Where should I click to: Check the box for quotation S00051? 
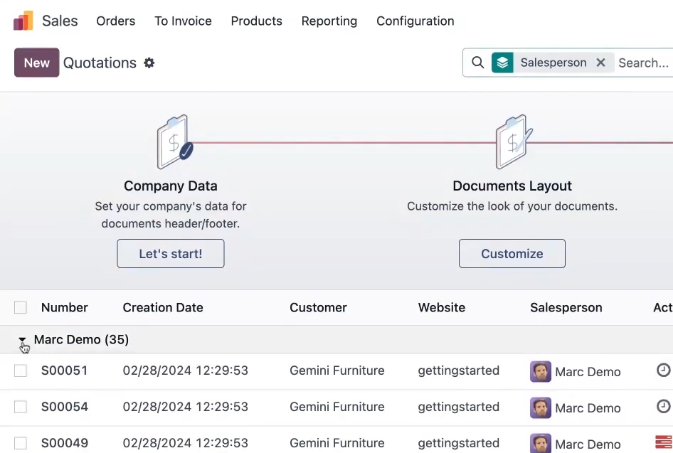(x=20, y=371)
